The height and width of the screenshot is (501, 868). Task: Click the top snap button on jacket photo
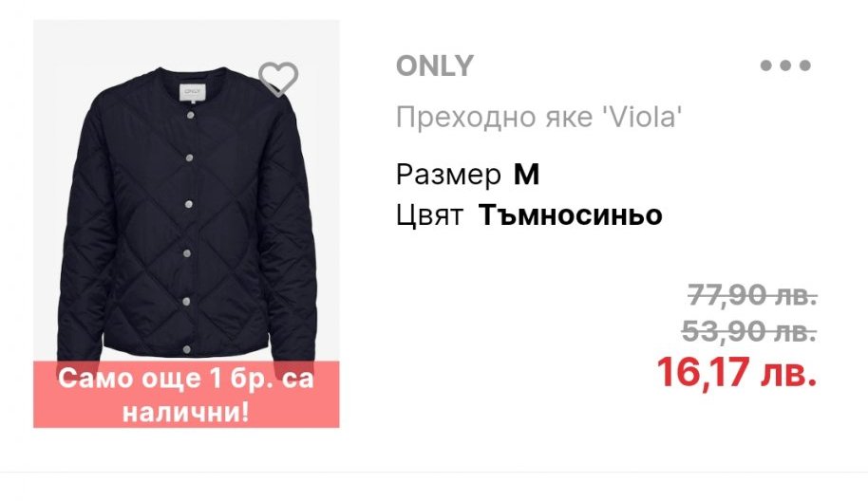click(x=191, y=115)
